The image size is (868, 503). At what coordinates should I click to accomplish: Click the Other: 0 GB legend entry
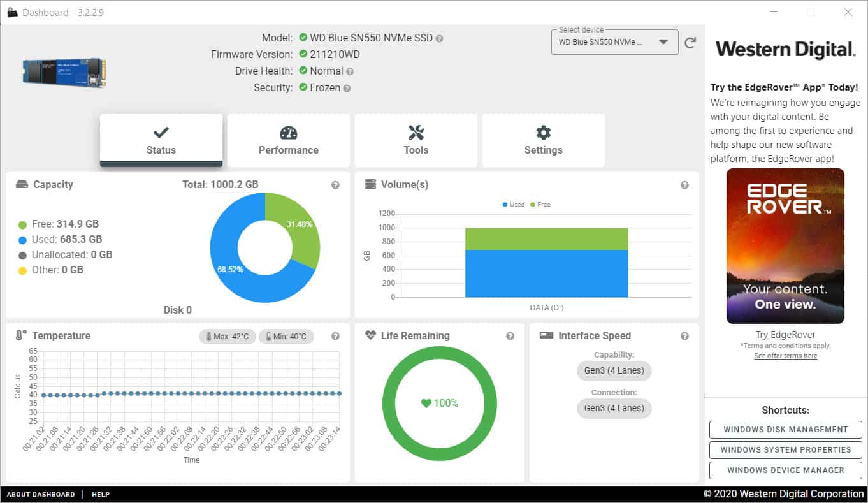[x=51, y=270]
